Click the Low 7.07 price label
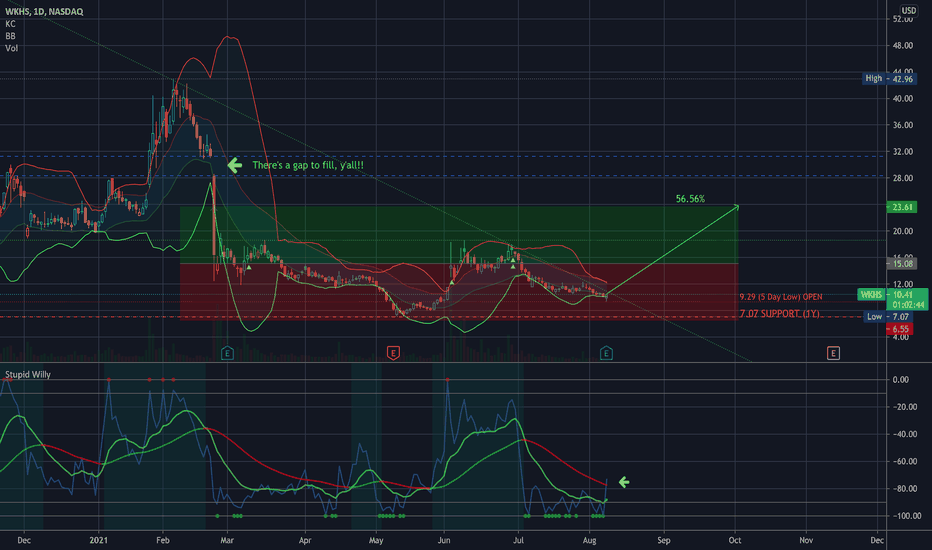This screenshot has height=550, width=932. pyautogui.click(x=889, y=317)
